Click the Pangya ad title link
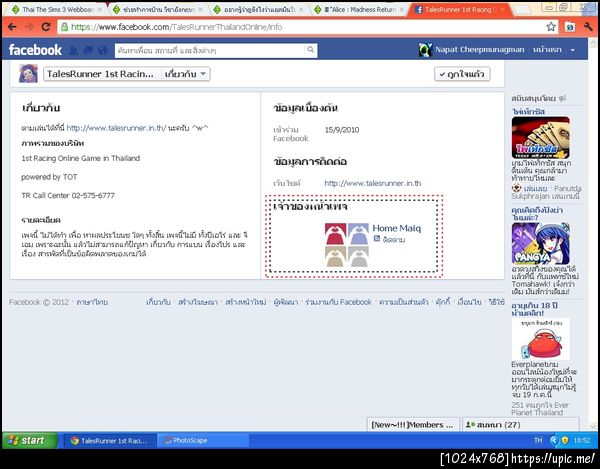This screenshot has width=600, height=469. coord(537,213)
